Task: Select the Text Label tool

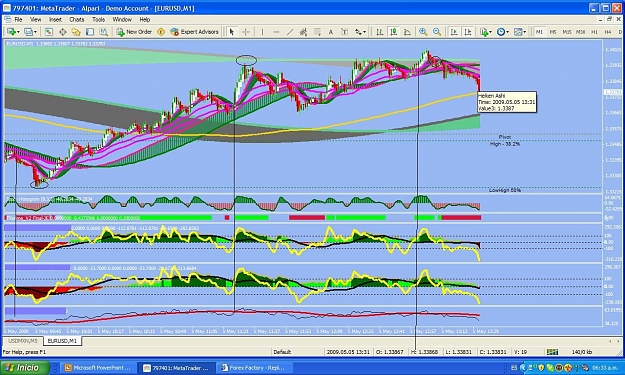Action: pos(344,32)
